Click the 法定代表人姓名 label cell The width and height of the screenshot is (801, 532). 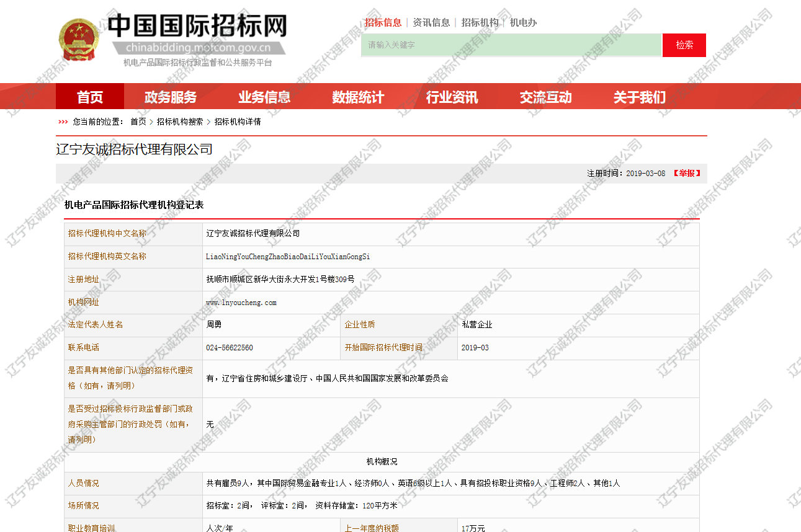[133, 325]
